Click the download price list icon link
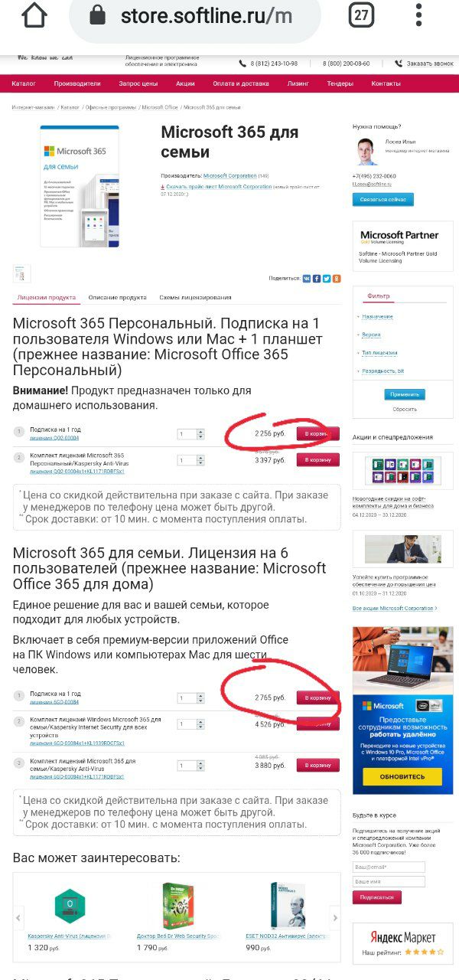 point(163,187)
